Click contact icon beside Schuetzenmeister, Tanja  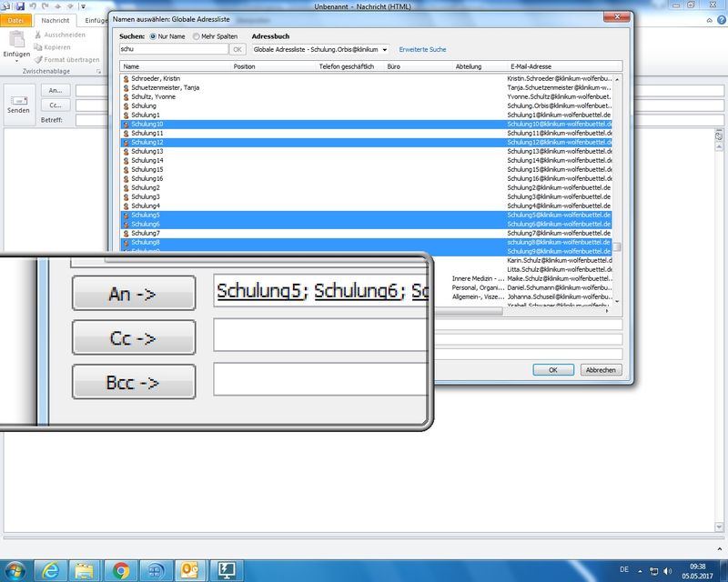(126, 87)
